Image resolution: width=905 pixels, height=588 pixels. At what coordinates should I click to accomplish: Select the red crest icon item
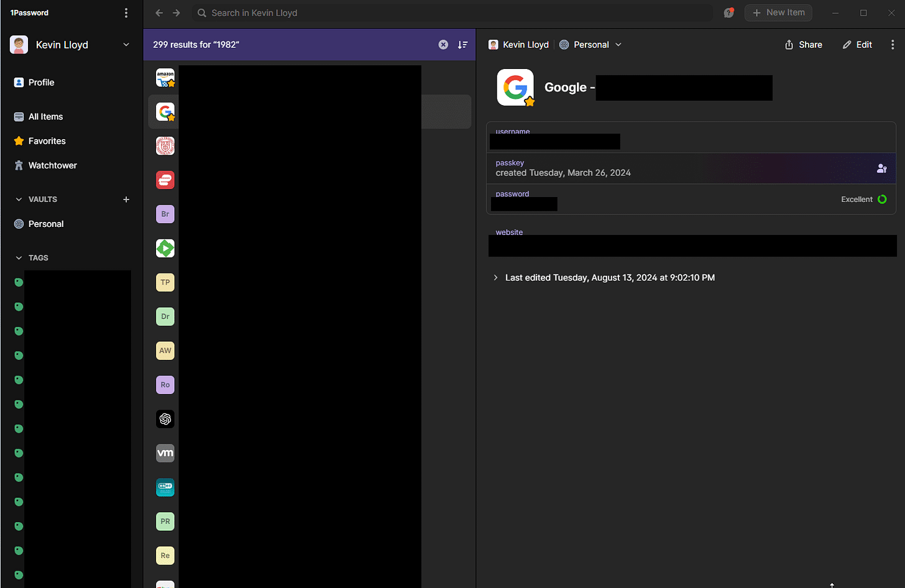(x=165, y=146)
